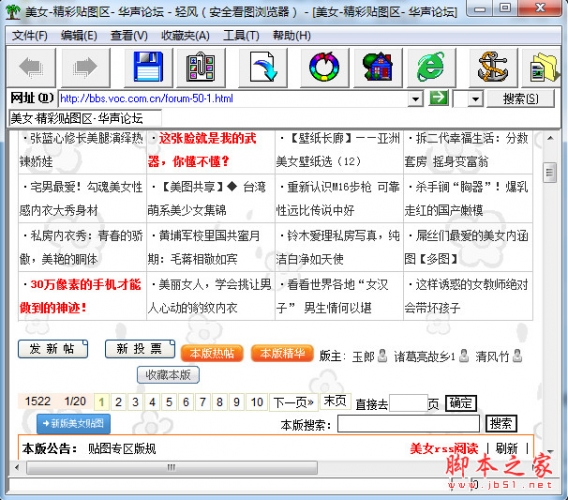Open the 张蓝心修长美腿 post link
568x500 pixels.
82,150
